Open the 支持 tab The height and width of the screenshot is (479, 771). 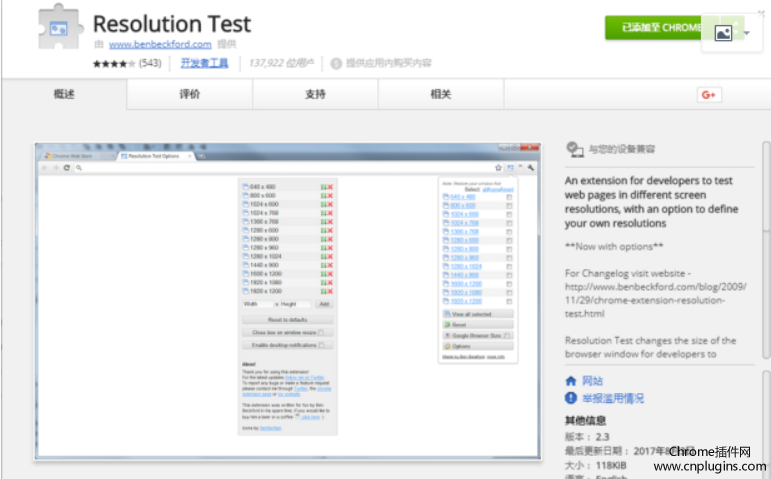[x=315, y=94]
